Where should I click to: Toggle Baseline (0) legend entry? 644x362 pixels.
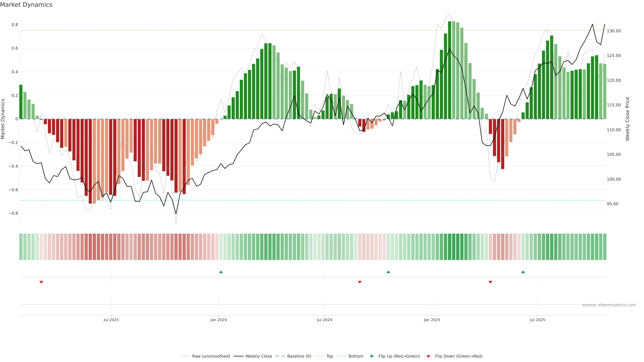pos(299,356)
